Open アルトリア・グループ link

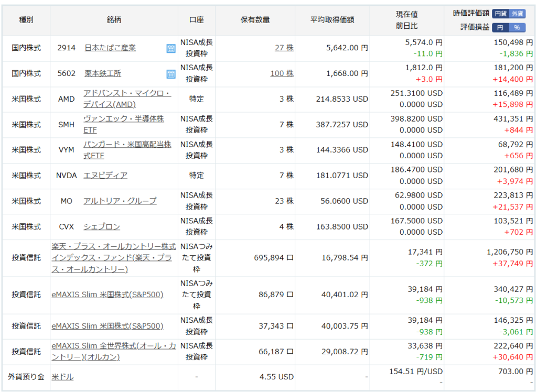click(120, 201)
